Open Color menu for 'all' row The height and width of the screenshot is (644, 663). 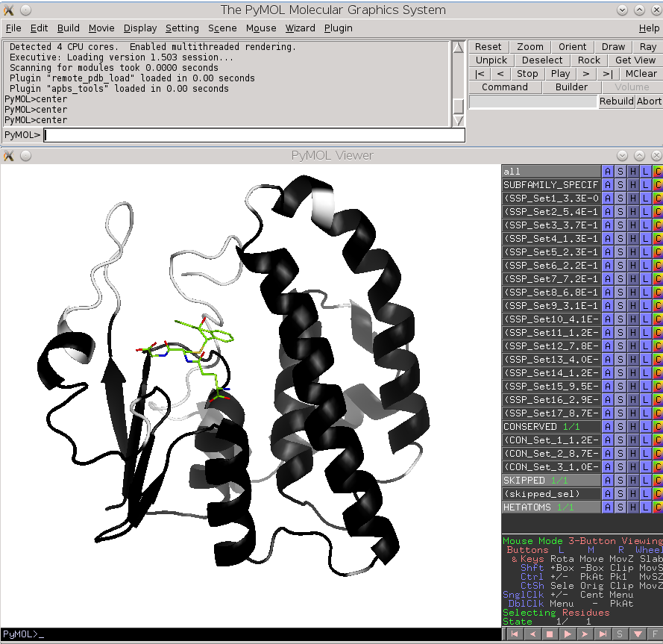pyautogui.click(x=658, y=172)
